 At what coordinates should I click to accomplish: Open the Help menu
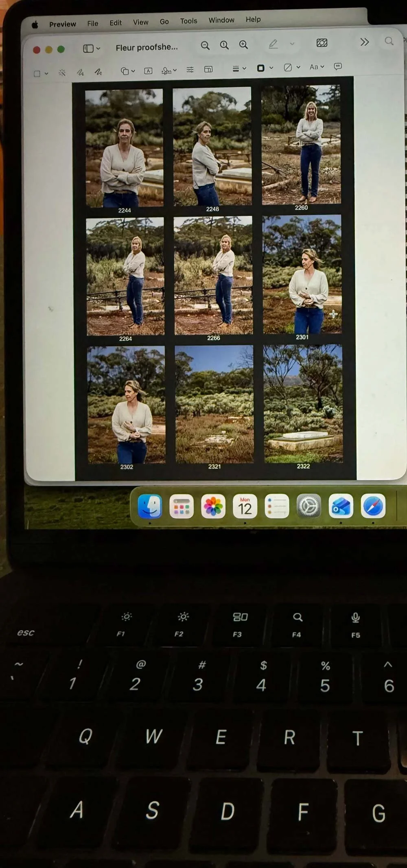click(x=253, y=19)
